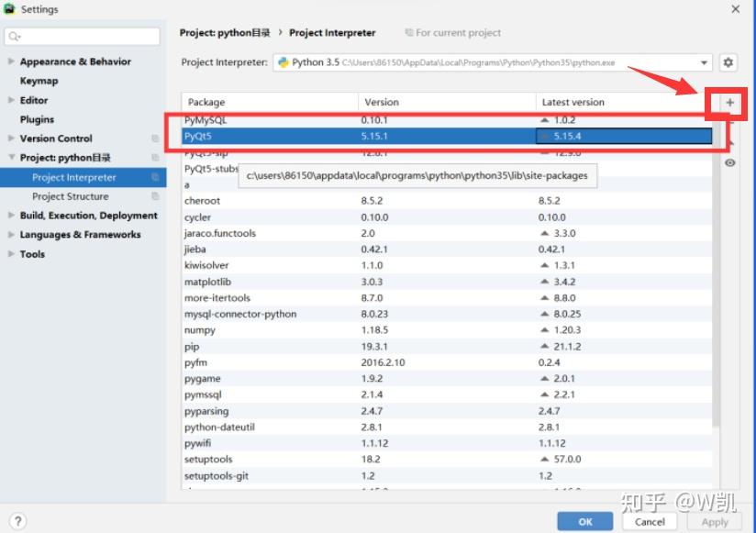
Task: Click the eye icon to show early releases
Action: [728, 163]
